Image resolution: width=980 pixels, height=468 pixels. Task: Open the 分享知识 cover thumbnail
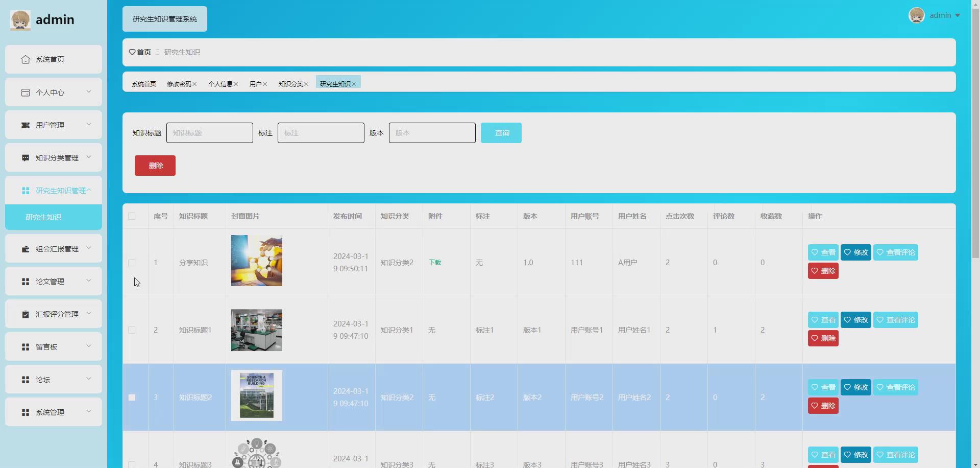click(x=257, y=261)
